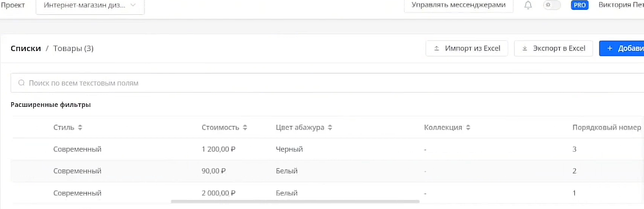The height and width of the screenshot is (209, 644).
Task: Expand the advanced filters section
Action: coord(51,105)
